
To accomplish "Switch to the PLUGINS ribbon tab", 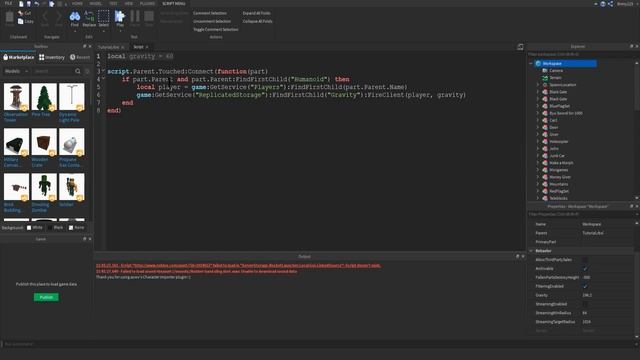I will click(x=147, y=3).
